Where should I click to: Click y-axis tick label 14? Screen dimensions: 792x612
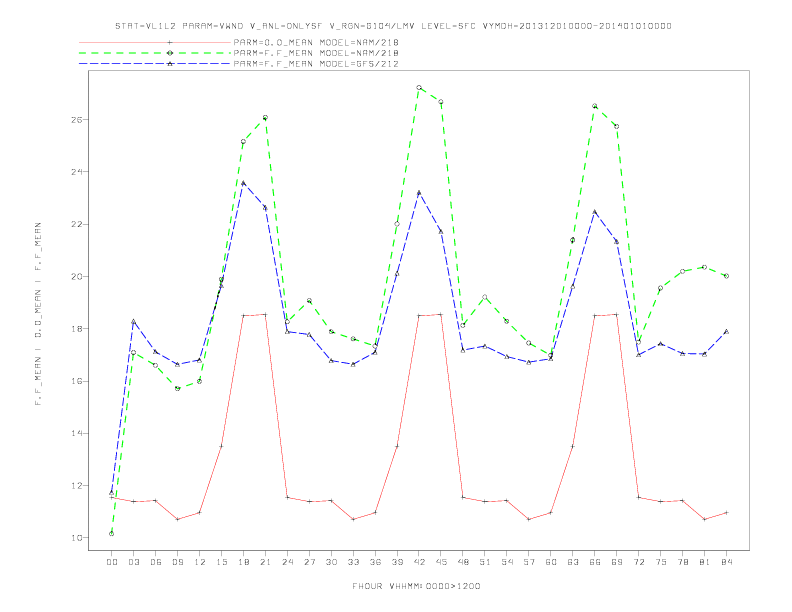77,433
